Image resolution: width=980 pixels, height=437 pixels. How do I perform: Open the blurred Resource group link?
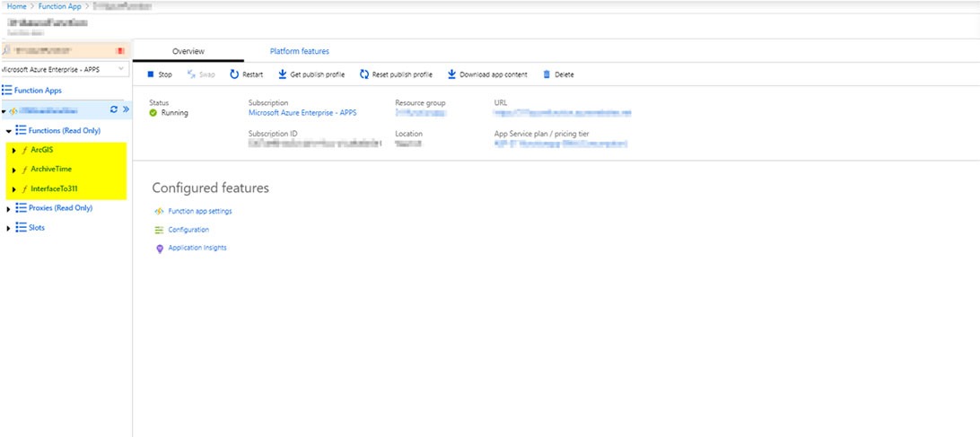pyautogui.click(x=421, y=113)
